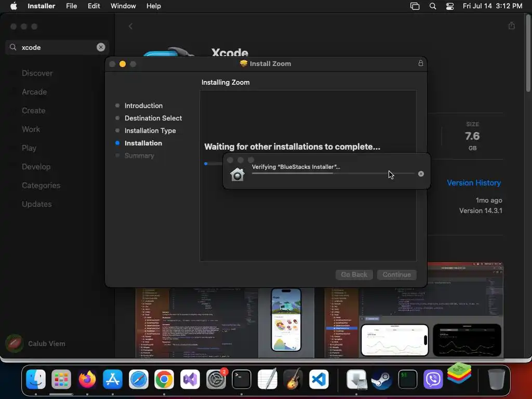
Task: Open TextEdit in the dock
Action: (x=268, y=379)
